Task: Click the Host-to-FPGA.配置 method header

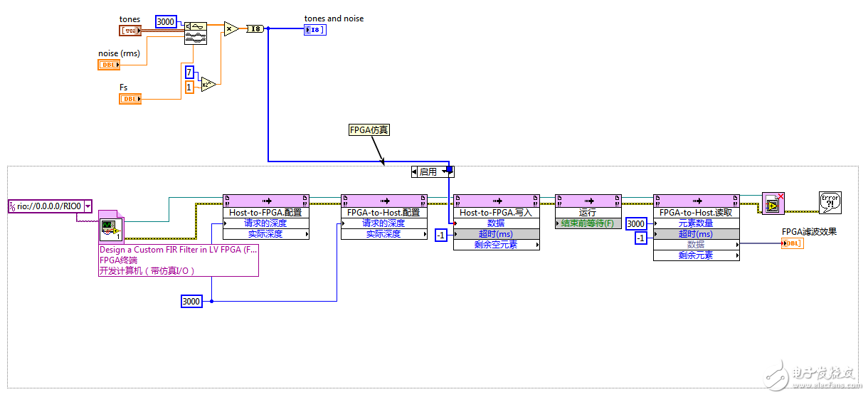Action: point(265,212)
